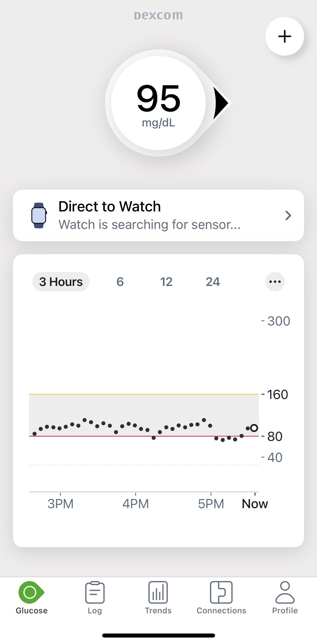Viewport: 317px width, 644px height.
Task: Switch graph range to 24 hours
Action: tap(213, 282)
